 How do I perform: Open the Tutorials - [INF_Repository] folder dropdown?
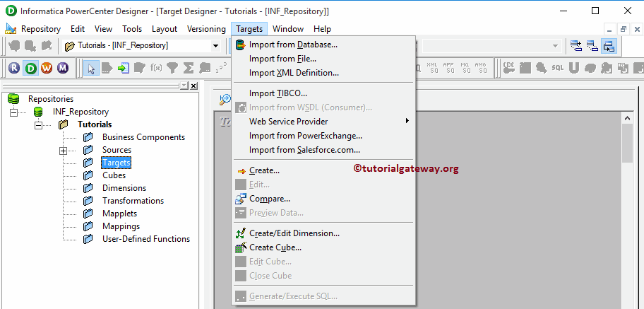[216, 46]
